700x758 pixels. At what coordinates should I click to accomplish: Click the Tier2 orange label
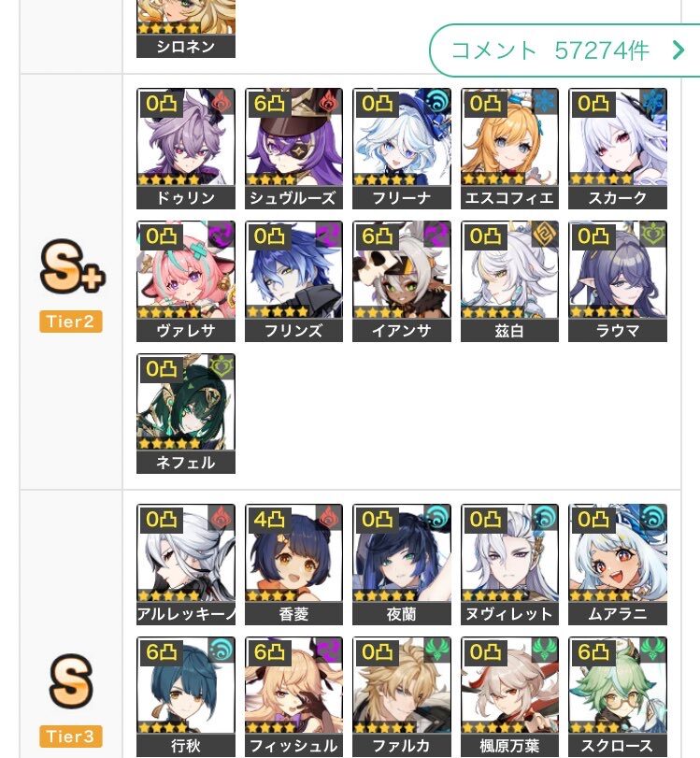coord(71,322)
